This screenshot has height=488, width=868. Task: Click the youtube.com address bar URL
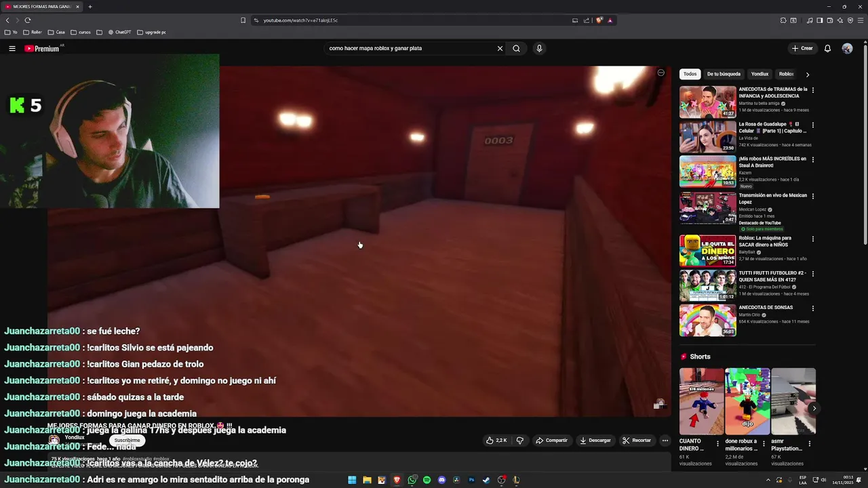click(300, 20)
